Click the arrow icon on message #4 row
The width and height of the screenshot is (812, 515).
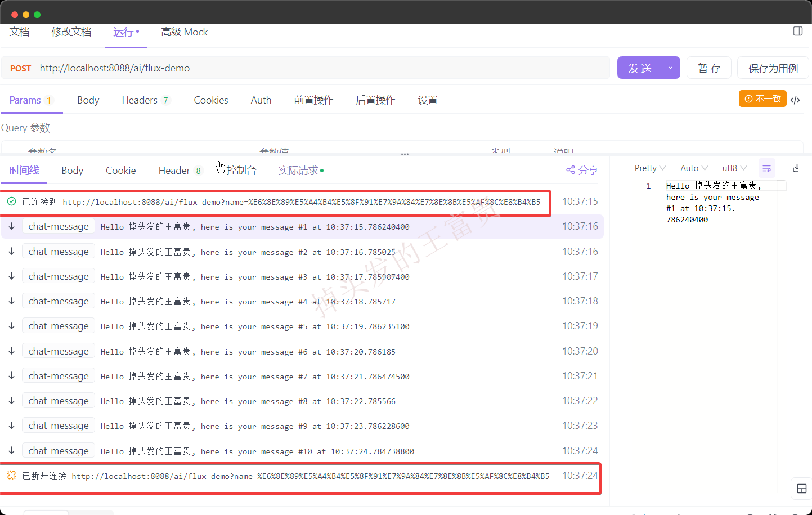tap(11, 301)
